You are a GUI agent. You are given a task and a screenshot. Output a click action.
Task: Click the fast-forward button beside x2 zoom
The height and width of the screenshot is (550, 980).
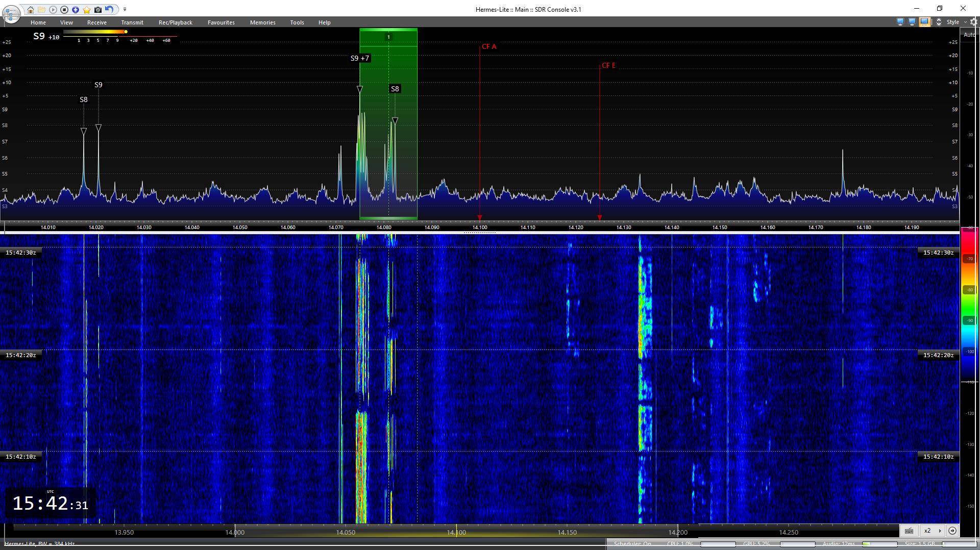[x=952, y=531]
